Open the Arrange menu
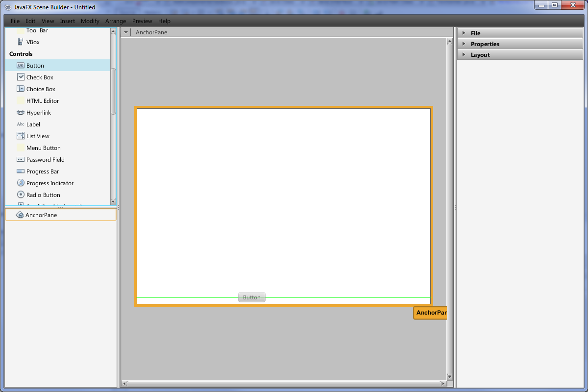 [116, 21]
